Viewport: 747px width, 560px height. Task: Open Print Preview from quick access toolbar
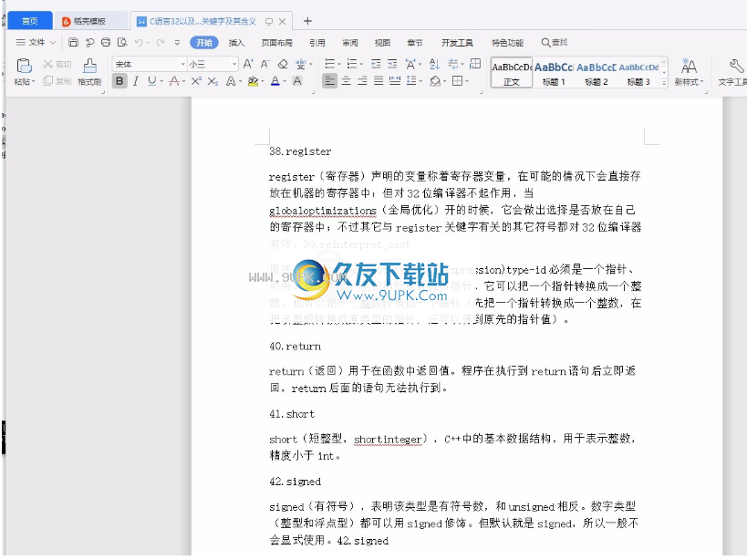pos(122,42)
